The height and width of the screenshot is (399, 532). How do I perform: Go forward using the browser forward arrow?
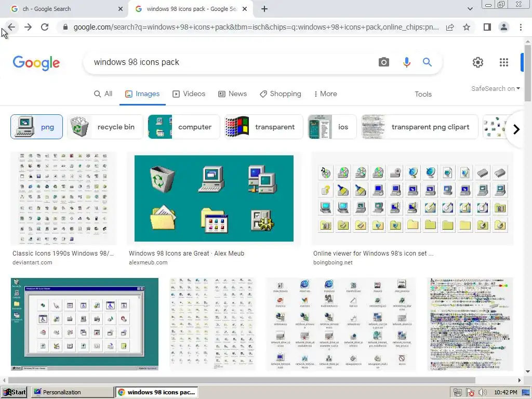pyautogui.click(x=28, y=27)
